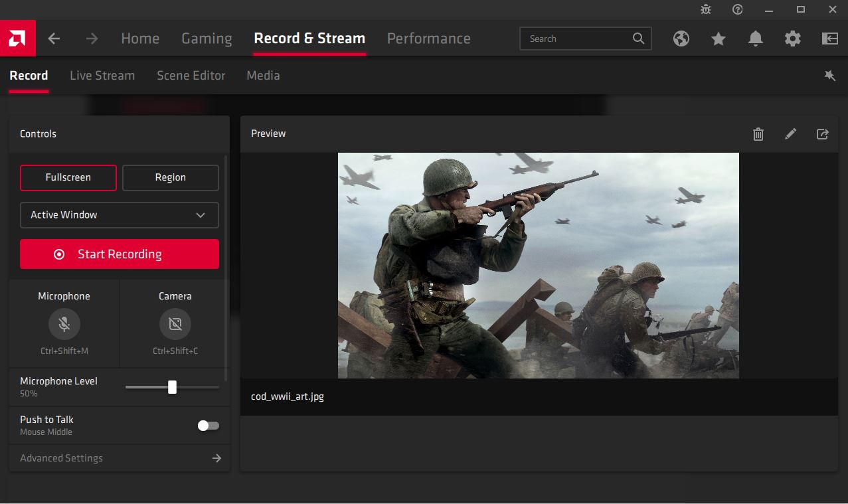The image size is (848, 504).
Task: Edit the preview media with pencil icon
Action: pos(790,134)
